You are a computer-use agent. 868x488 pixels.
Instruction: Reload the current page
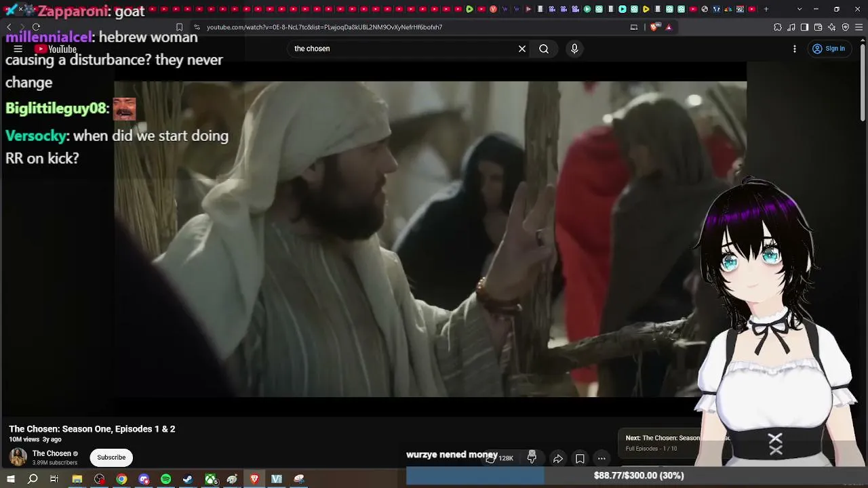click(36, 27)
